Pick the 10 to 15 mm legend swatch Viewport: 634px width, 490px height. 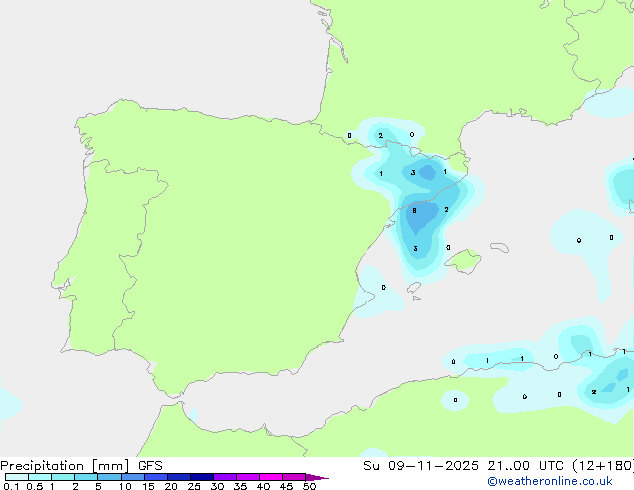(x=133, y=477)
